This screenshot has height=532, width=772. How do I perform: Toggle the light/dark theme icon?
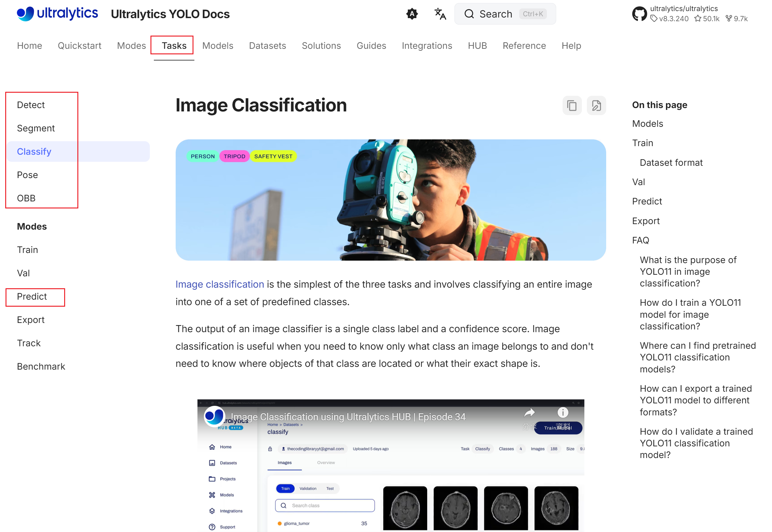412,14
